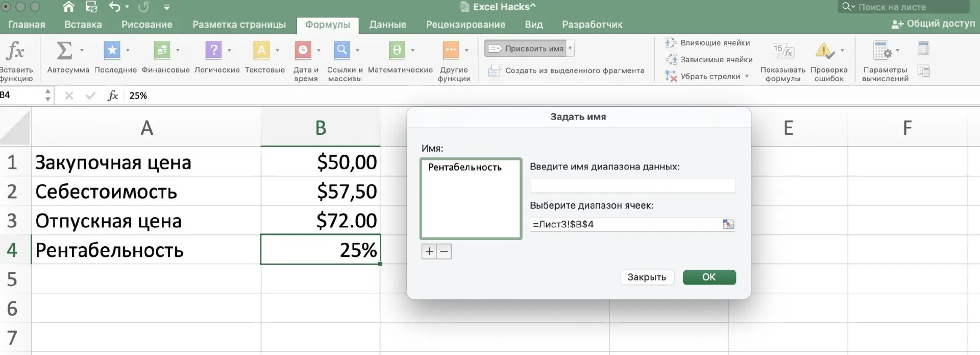The image size is (980, 355).
Task: Click the Закрыть button in dialog
Action: [647, 277]
